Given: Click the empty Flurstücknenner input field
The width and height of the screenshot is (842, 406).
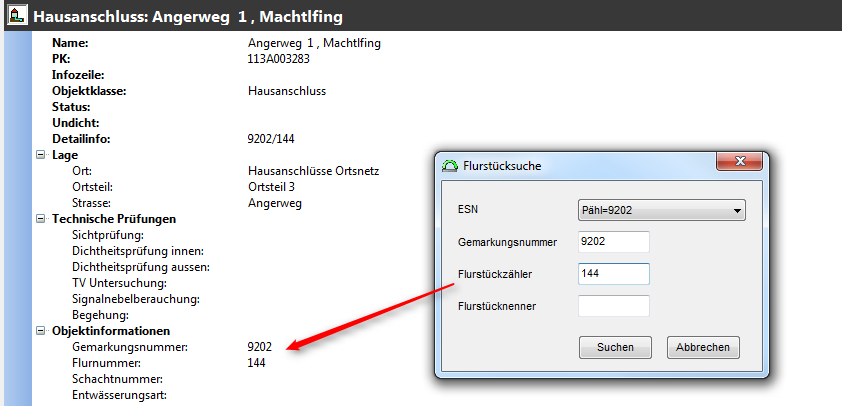Looking at the screenshot, I should pyautogui.click(x=614, y=306).
